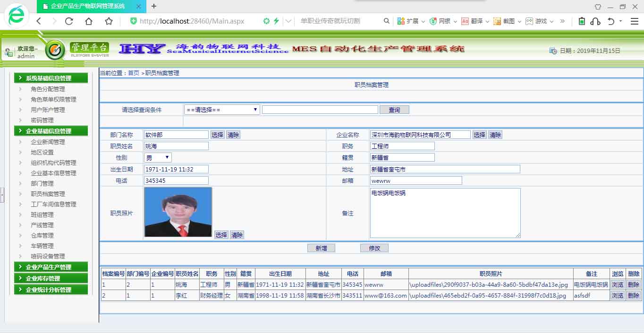644x333 pixels.
Task: Collapse the 系统基础信息管理 menu section
Action: click(51, 78)
